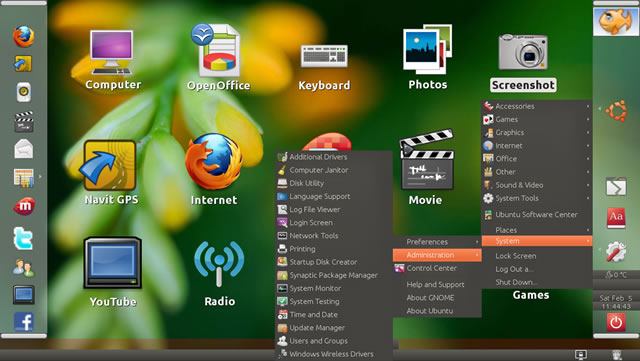The image size is (640, 361).
Task: Choose Lock Screen from the menu
Action: (x=537, y=256)
